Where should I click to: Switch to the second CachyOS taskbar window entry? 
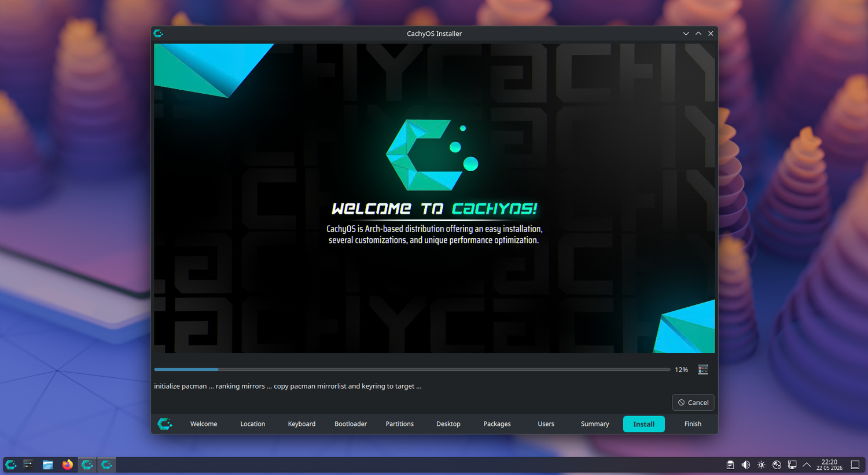click(106, 465)
